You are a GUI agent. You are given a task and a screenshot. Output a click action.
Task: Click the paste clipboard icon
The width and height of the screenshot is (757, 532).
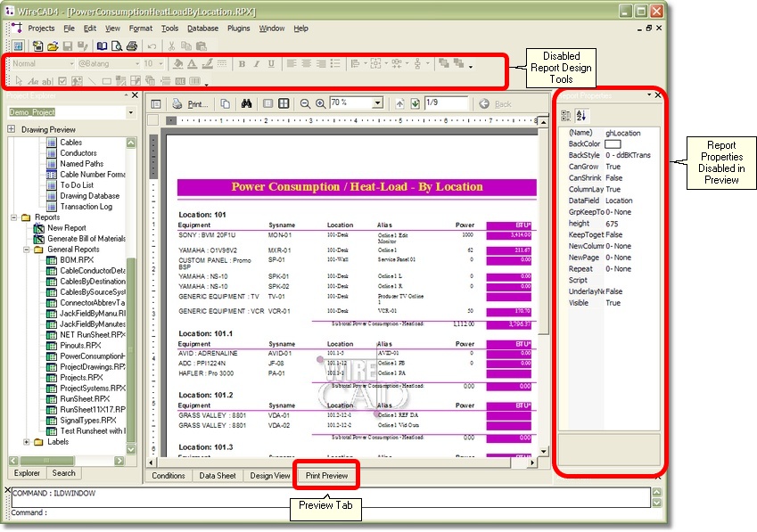pyautogui.click(x=202, y=46)
